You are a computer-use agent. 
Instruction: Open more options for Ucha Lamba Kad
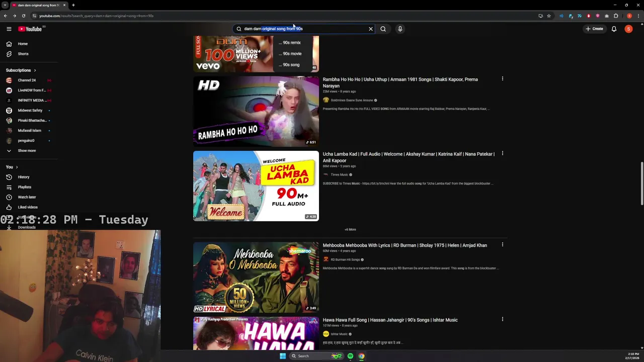click(502, 153)
